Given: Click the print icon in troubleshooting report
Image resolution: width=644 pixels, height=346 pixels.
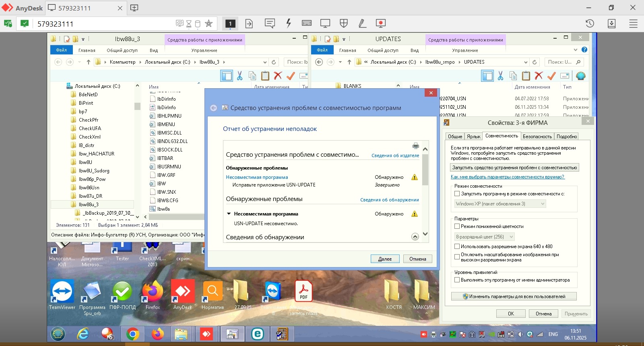Looking at the screenshot, I should coord(415,146).
